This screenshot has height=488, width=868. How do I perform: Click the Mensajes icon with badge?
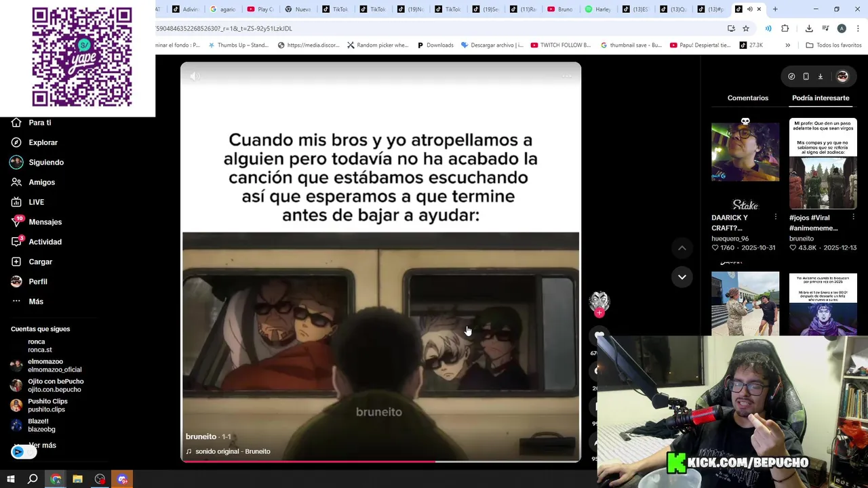click(17, 221)
